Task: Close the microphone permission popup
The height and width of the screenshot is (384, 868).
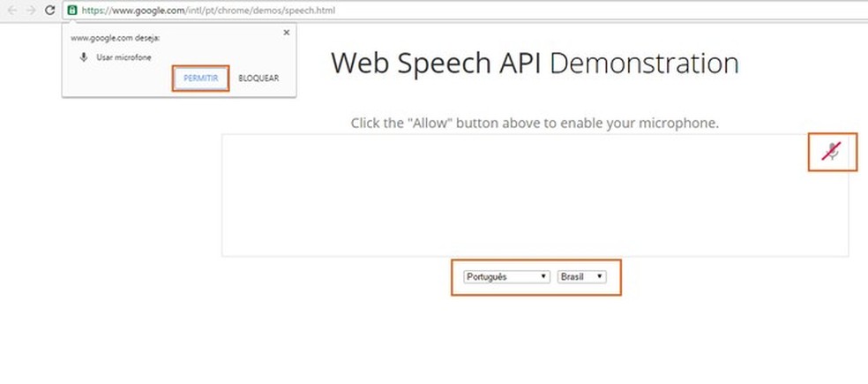Action: point(286,32)
